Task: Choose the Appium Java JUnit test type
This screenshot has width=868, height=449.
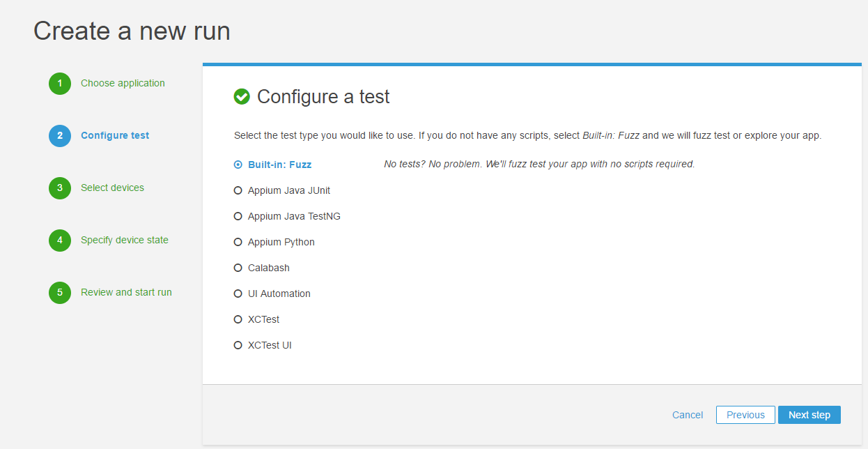Action: coord(238,191)
